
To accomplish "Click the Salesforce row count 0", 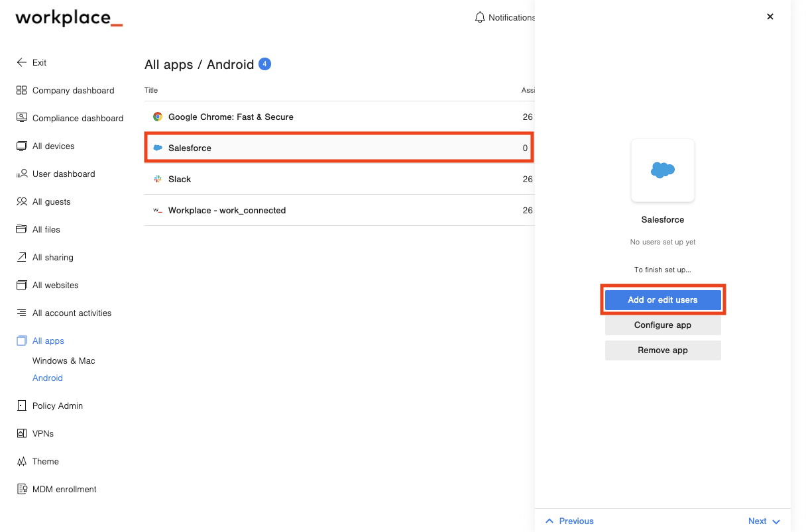I will coord(525,148).
